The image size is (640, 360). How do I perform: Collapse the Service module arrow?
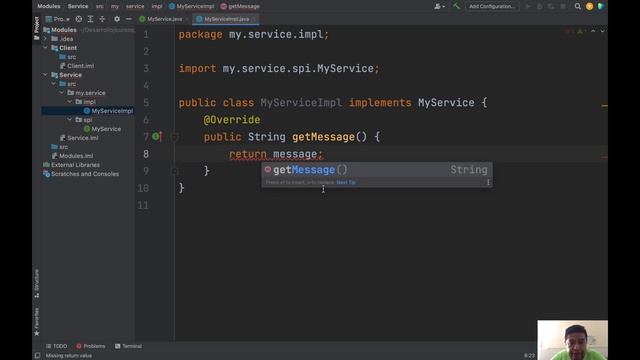[x=45, y=75]
